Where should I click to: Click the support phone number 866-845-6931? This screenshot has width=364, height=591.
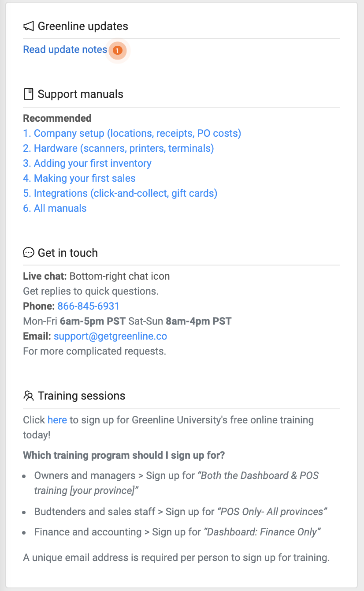[x=88, y=306]
